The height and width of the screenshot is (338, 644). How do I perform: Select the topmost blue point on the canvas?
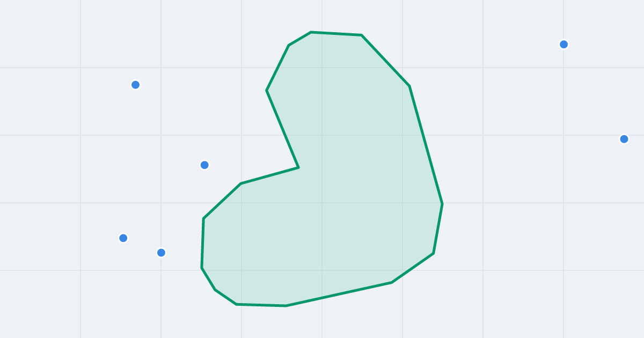(563, 45)
